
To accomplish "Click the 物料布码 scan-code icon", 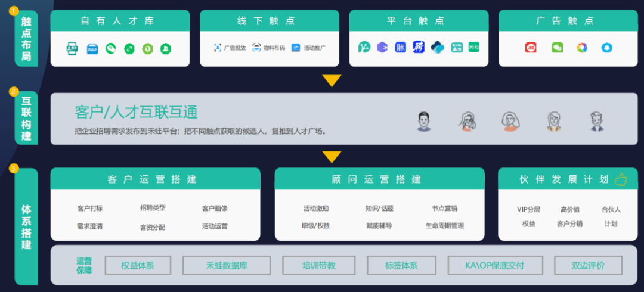I will tap(256, 48).
